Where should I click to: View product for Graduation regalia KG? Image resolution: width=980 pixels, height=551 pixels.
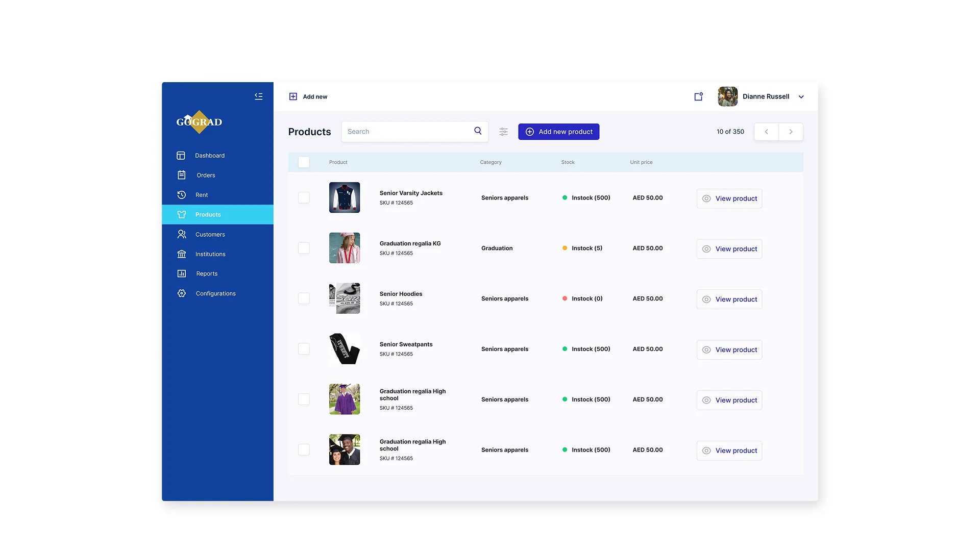729,249
